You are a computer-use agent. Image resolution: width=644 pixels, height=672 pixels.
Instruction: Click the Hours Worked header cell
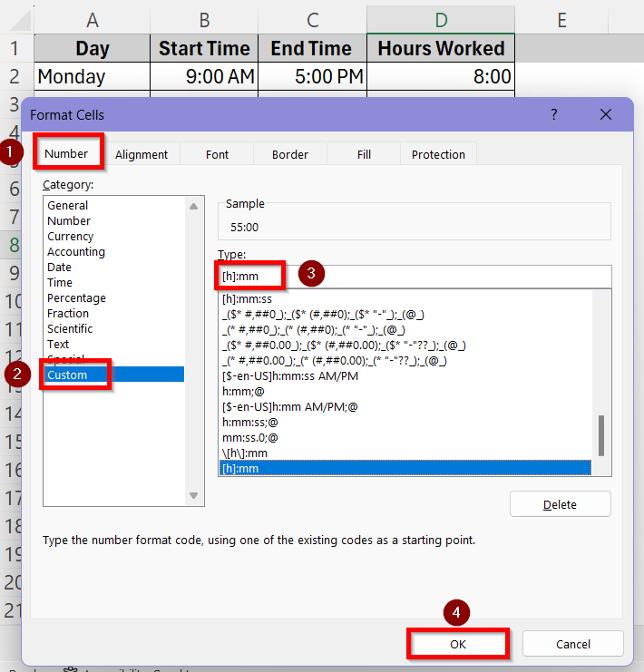pyautogui.click(x=441, y=48)
